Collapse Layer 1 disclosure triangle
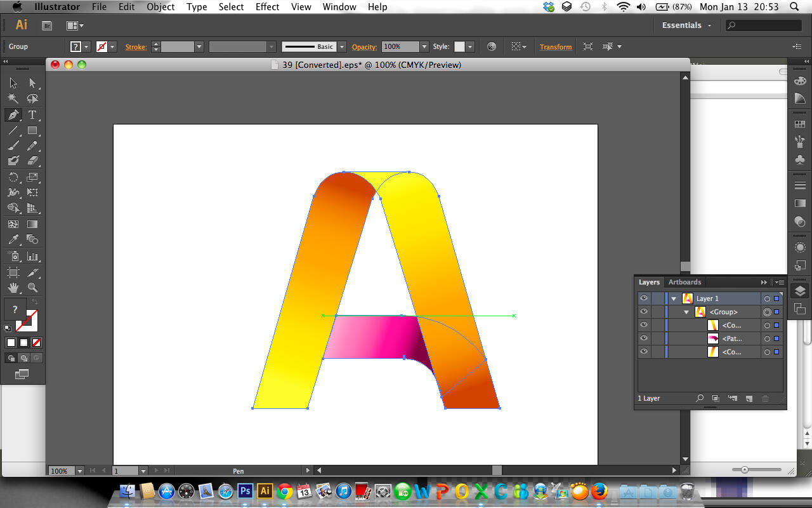This screenshot has width=812, height=508. coord(674,298)
